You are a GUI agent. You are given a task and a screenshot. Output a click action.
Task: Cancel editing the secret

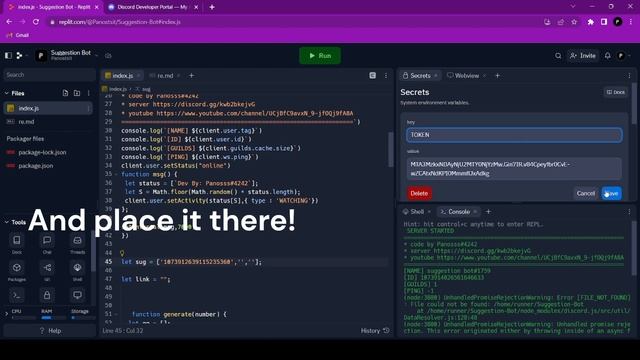(x=586, y=193)
